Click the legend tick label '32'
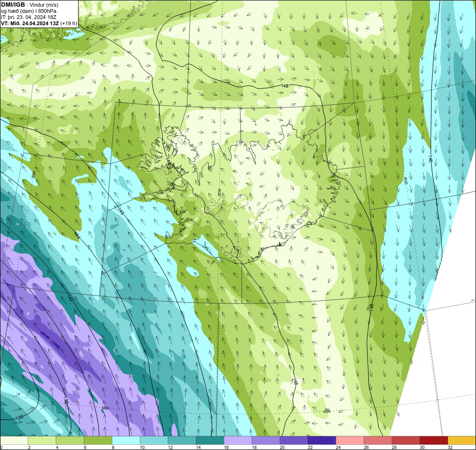This screenshot has width=476, height=450. coord(450,447)
